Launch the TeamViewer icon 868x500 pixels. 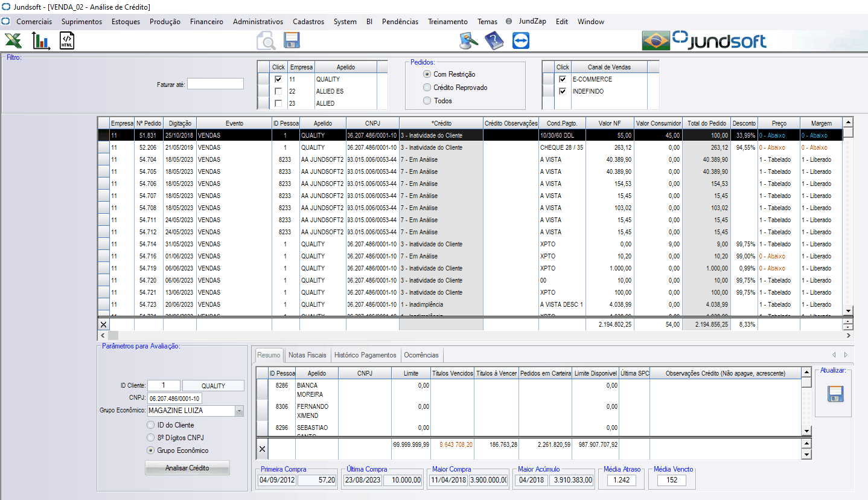[520, 41]
